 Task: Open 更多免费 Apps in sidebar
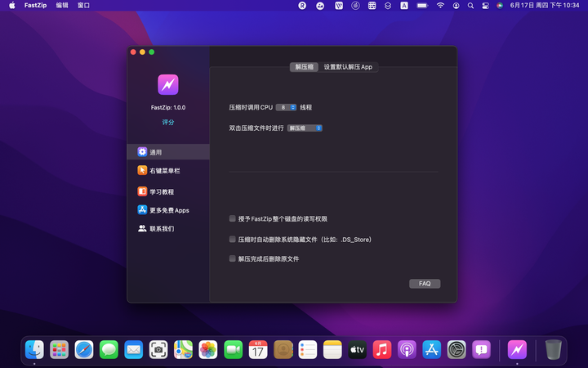click(x=168, y=209)
